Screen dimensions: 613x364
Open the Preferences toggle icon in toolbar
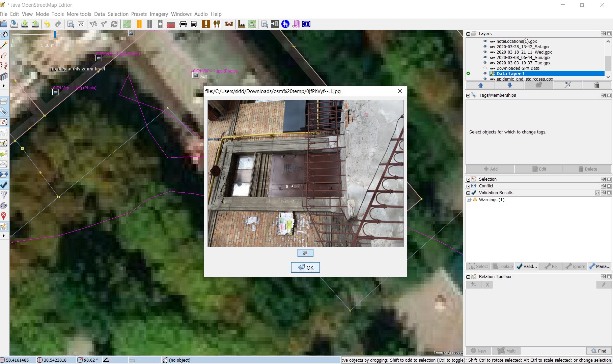click(81, 24)
